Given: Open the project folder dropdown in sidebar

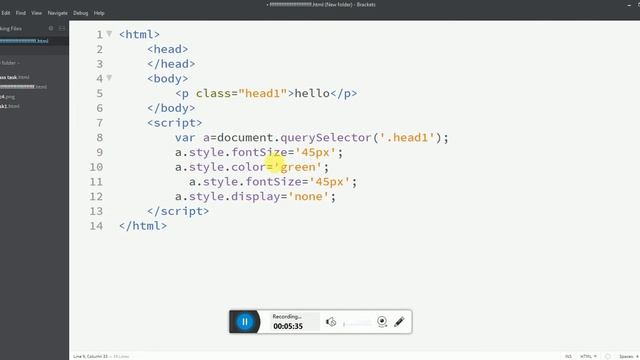Looking at the screenshot, I should tap(10, 63).
